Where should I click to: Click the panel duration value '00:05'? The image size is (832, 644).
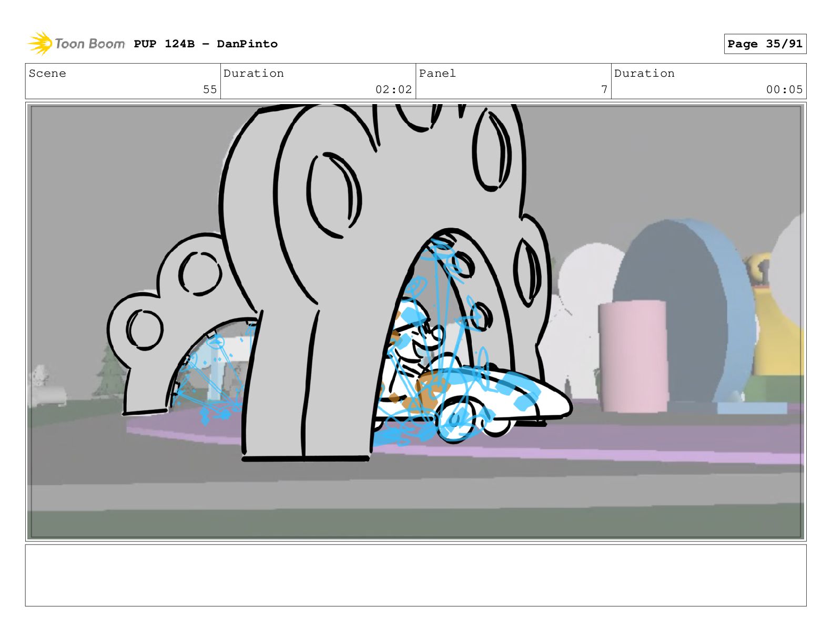[x=784, y=89]
